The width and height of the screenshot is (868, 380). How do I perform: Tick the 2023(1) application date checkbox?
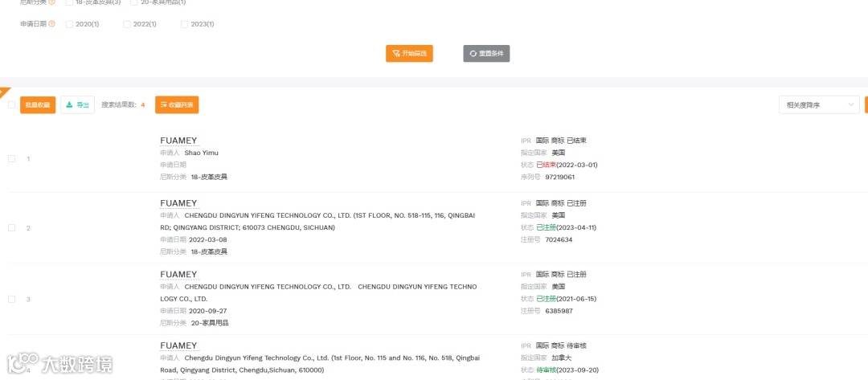tap(184, 24)
